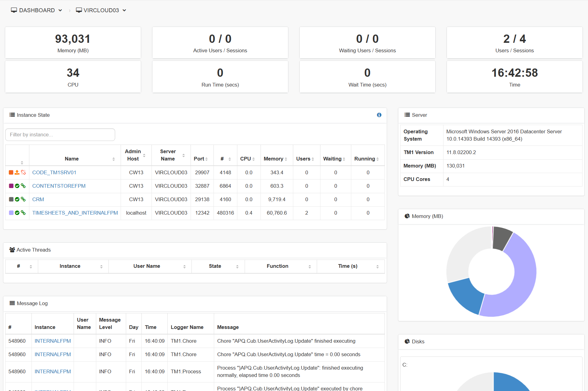Open the CODE_TM1SRV01 instance link
The height and width of the screenshot is (391, 588).
pos(54,172)
